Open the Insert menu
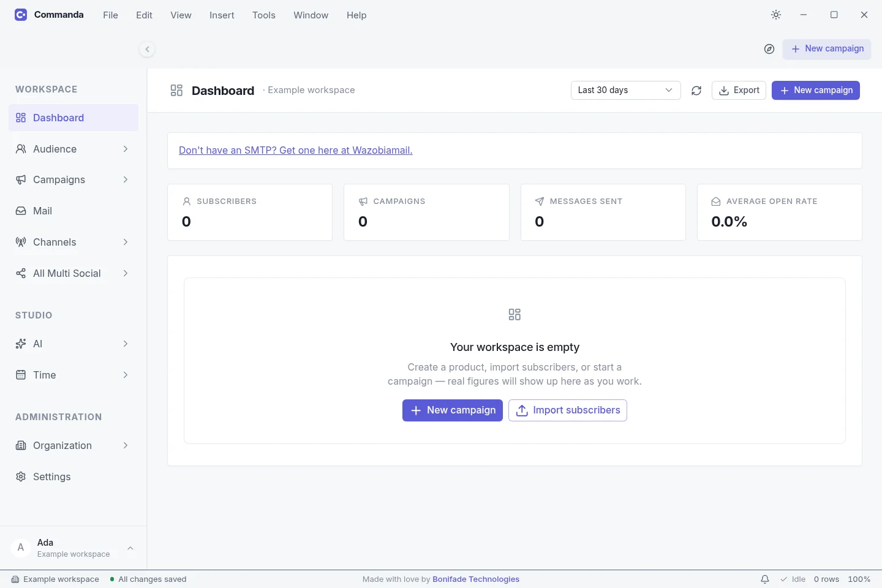Viewport: 882px width, 588px height. 222,15
